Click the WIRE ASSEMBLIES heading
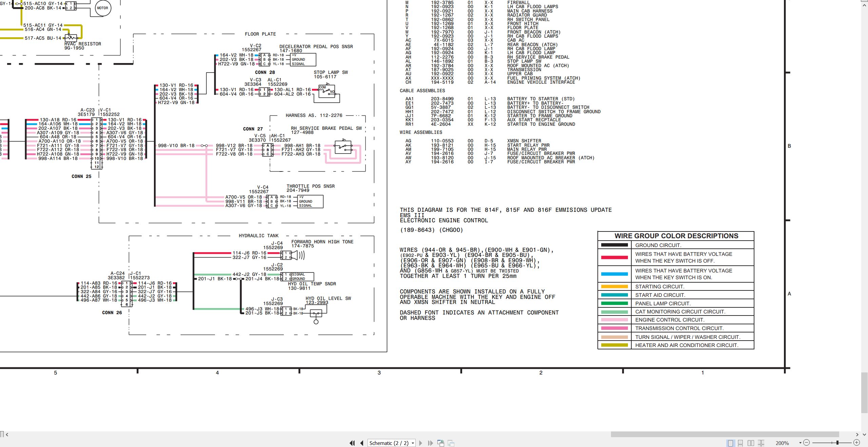The width and height of the screenshot is (868, 447). (421, 132)
